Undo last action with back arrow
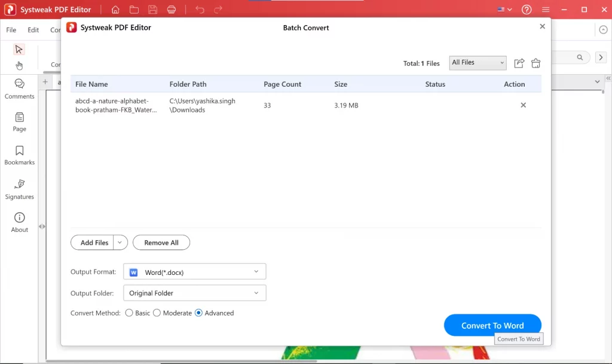612x364 pixels. 200,10
